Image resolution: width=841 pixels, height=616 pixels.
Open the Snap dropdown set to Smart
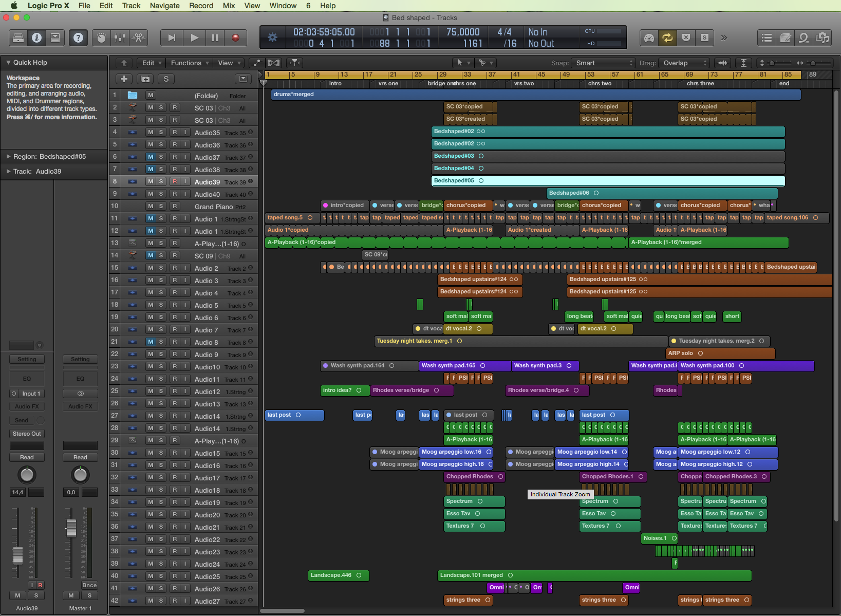tap(604, 63)
